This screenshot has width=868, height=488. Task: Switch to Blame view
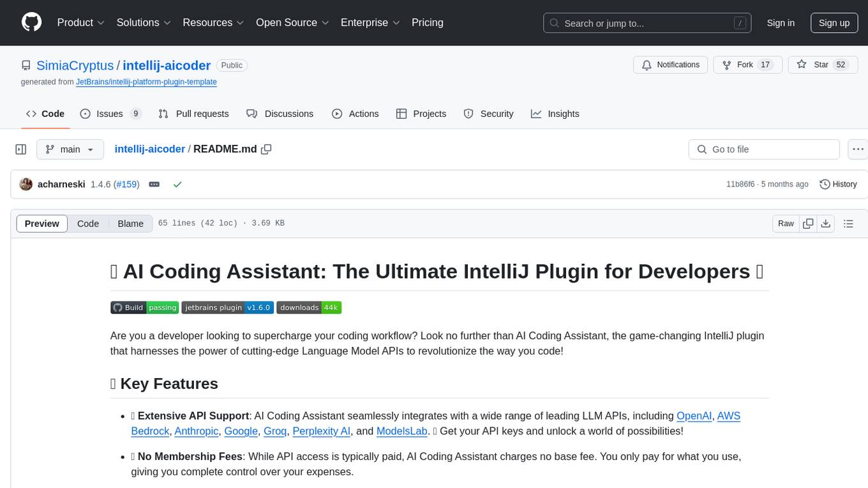[x=130, y=224]
